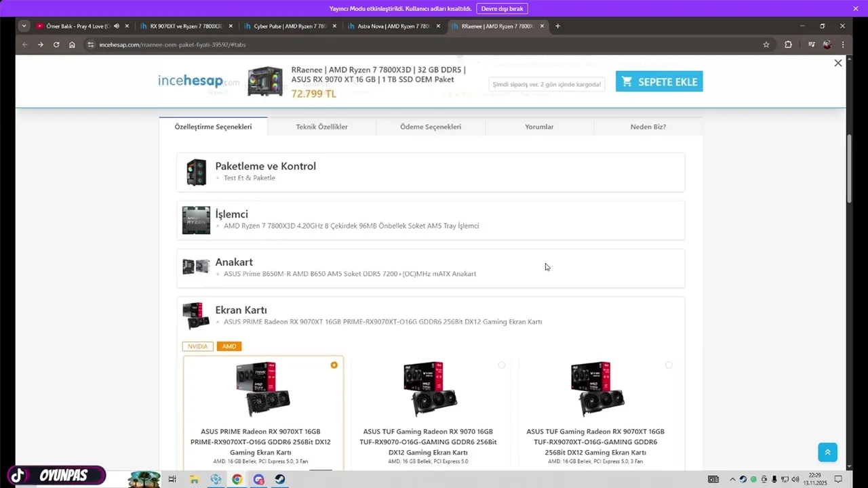This screenshot has height=488, width=868.
Task: Expand the Paketleme ve Kontrol section
Action: tap(431, 172)
